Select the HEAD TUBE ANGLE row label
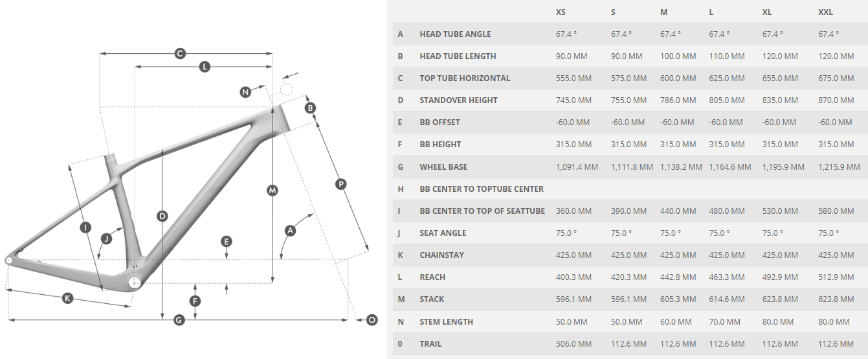The width and height of the screenshot is (868, 359). click(x=455, y=34)
